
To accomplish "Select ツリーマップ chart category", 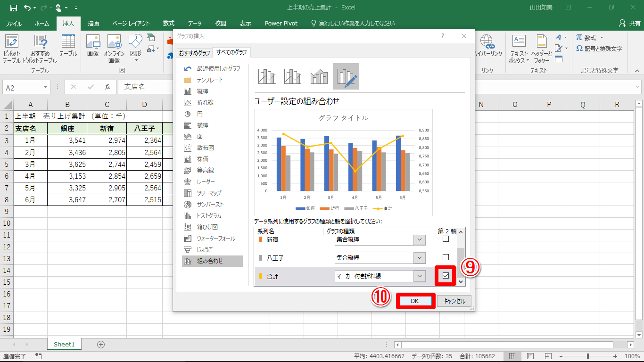I will coord(212,193).
